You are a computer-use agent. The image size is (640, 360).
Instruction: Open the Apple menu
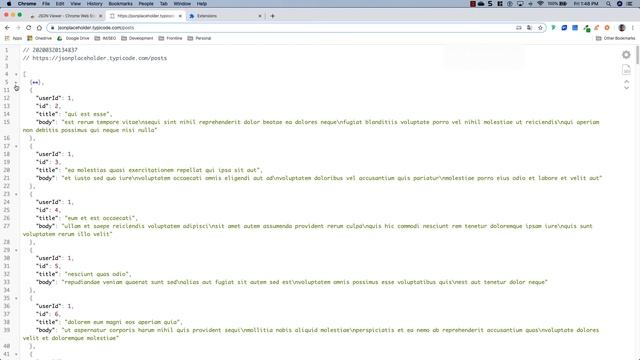9,4
